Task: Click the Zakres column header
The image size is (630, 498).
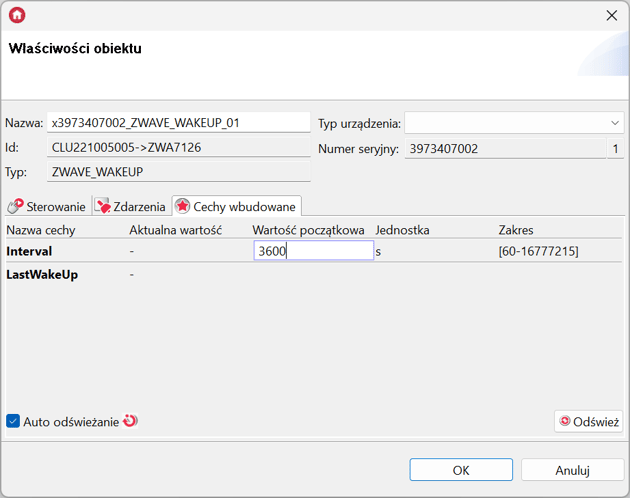Action: coord(518,230)
